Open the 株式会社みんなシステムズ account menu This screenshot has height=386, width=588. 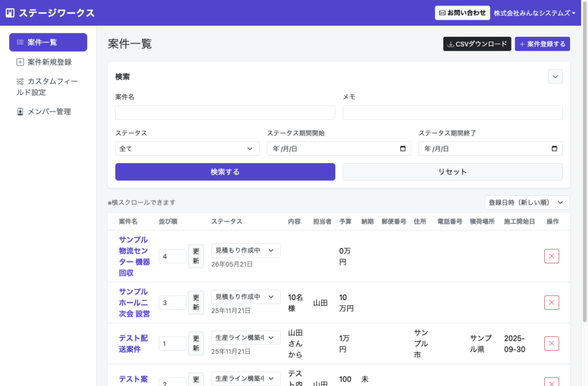click(535, 13)
